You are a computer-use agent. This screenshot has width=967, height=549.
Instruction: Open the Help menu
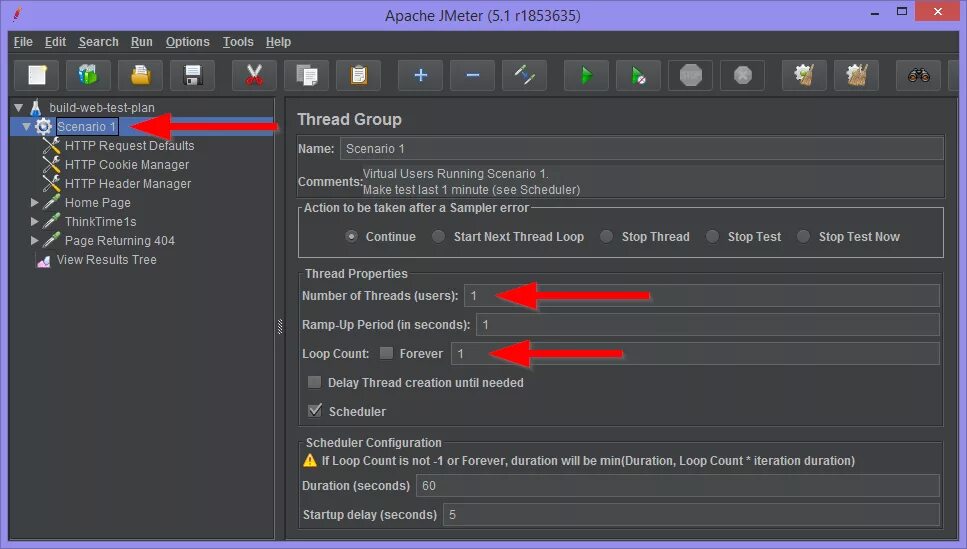tap(278, 42)
